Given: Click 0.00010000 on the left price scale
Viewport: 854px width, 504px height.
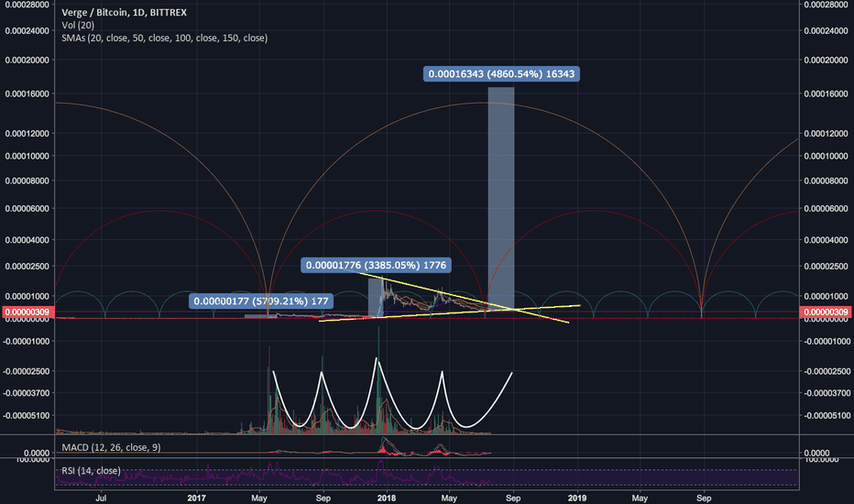Looking at the screenshot, I should click(27, 156).
